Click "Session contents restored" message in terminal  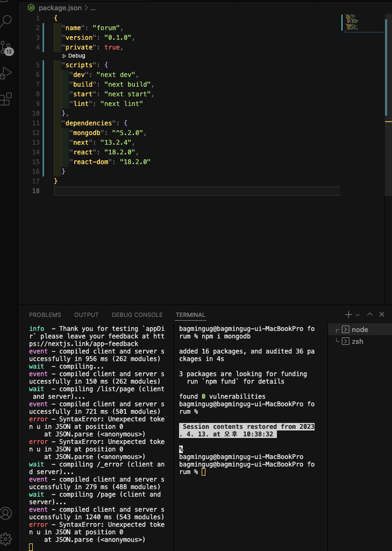click(247, 430)
